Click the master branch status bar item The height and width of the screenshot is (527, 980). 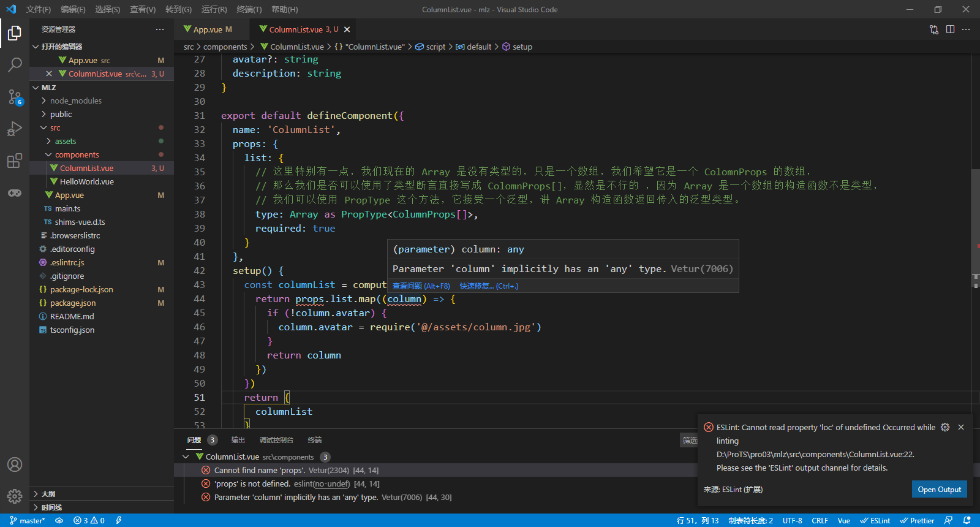coord(28,520)
